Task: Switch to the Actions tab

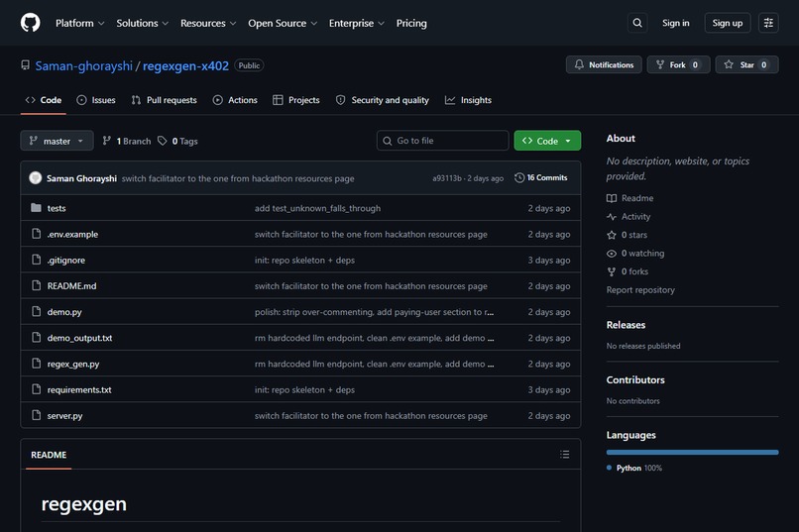Action: coord(235,100)
